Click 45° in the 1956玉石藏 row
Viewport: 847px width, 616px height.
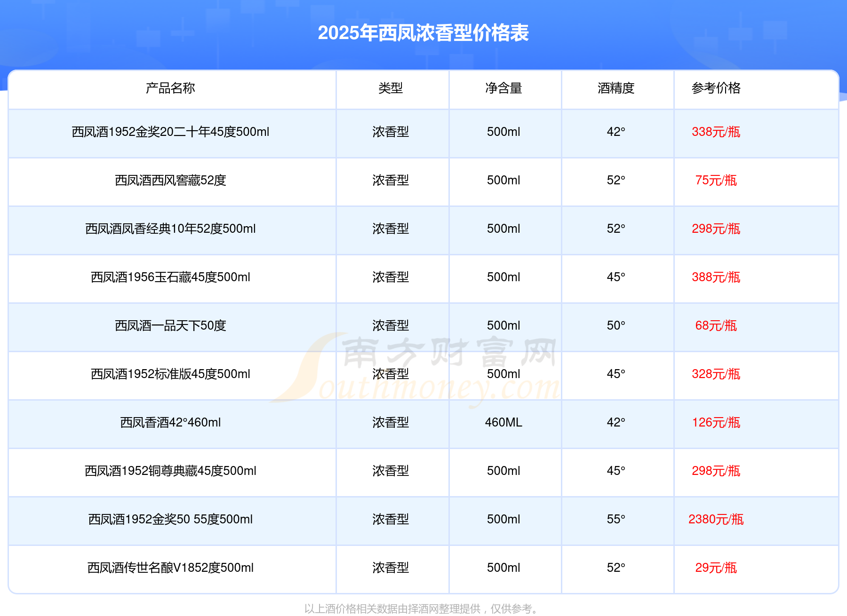[x=616, y=277]
